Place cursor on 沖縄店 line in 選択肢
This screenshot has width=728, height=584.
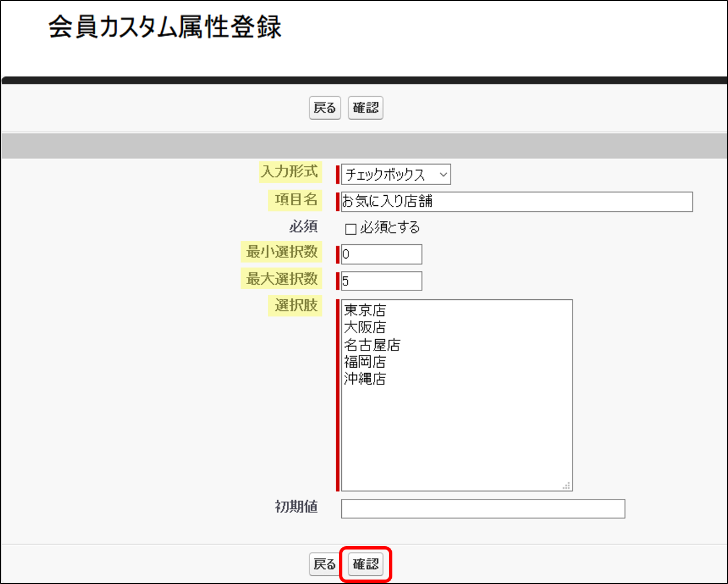coord(365,379)
